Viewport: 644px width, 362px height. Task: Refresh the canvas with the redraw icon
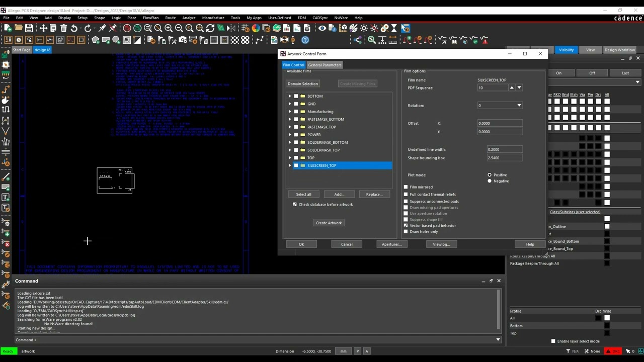coord(210,28)
